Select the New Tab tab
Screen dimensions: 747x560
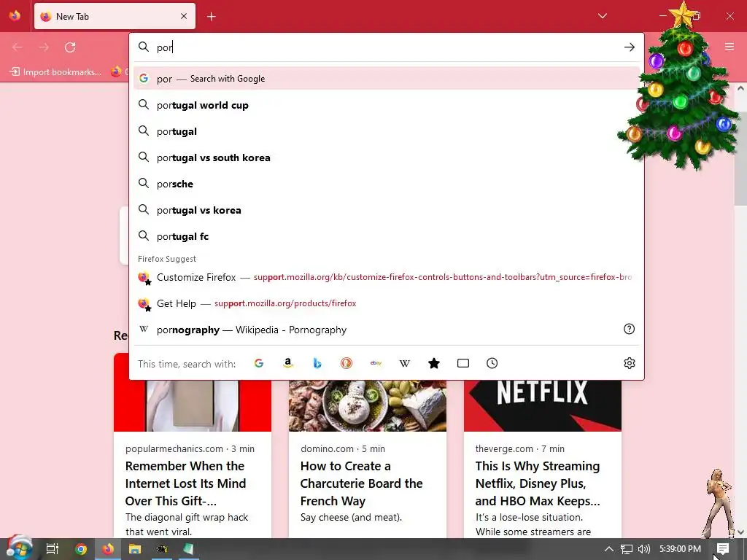115,17
